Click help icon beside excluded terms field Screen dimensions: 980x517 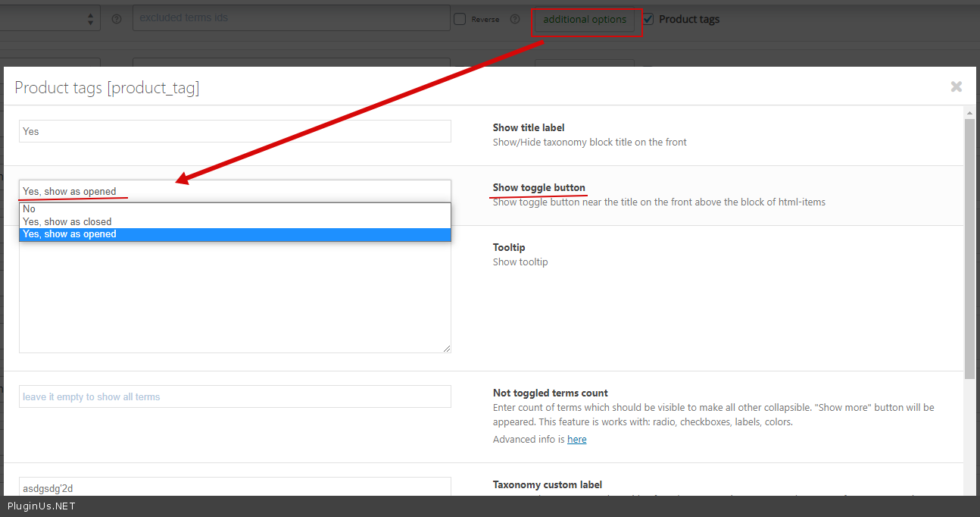click(x=117, y=19)
